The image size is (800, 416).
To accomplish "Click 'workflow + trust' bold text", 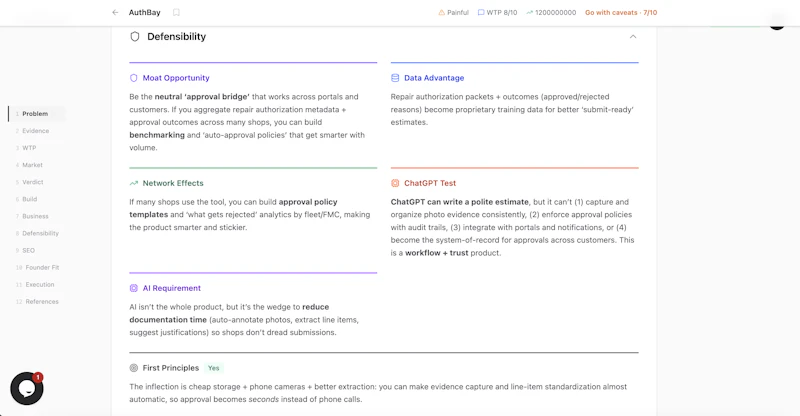I will (437, 253).
